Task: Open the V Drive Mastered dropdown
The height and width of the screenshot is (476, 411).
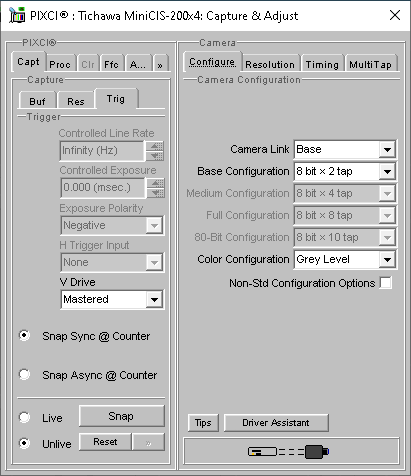Action: coord(112,299)
